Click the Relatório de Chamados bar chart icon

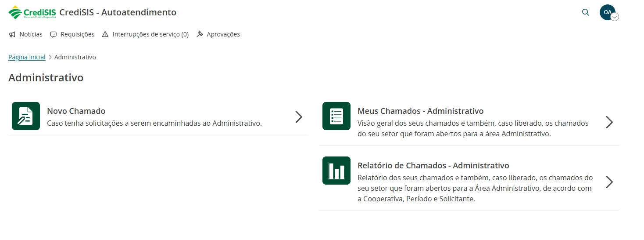[x=336, y=171]
